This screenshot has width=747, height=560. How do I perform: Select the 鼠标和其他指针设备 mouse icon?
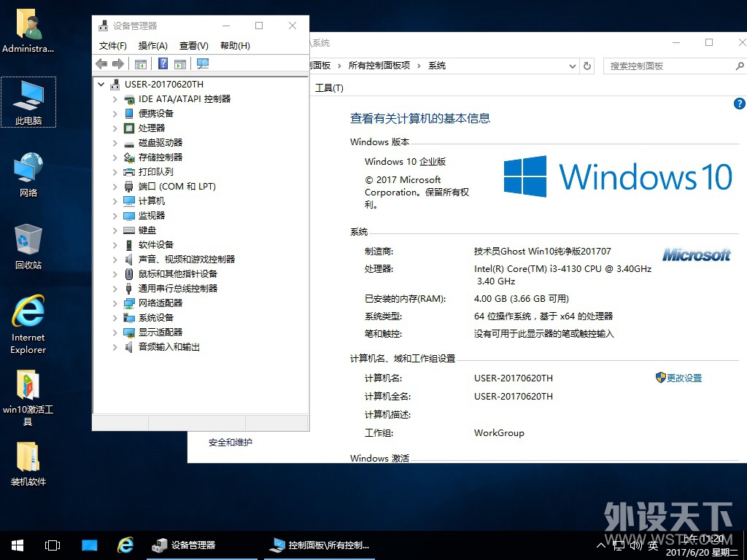[x=129, y=274]
